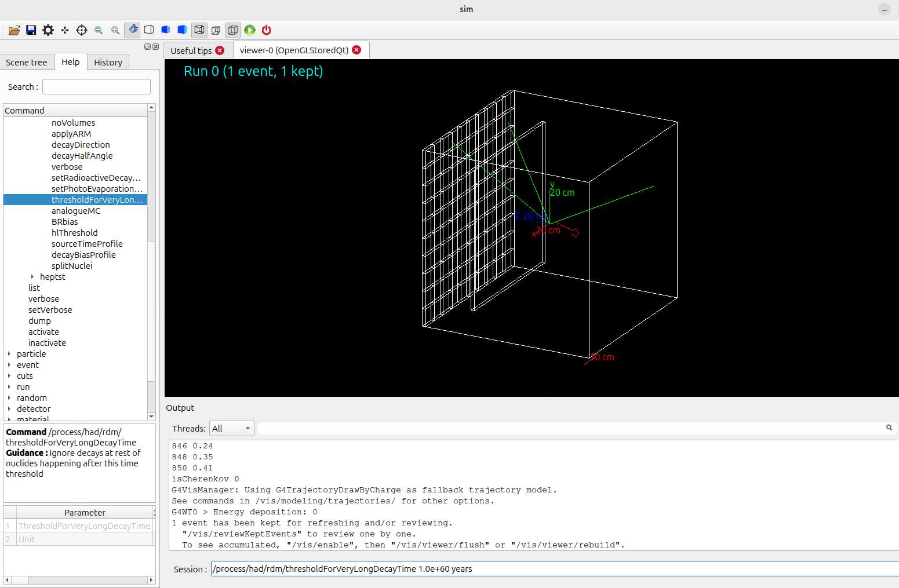Click ThresholdForVeryLongDecayTime parameter row
Image resolution: width=899 pixels, height=588 pixels.
85,526
